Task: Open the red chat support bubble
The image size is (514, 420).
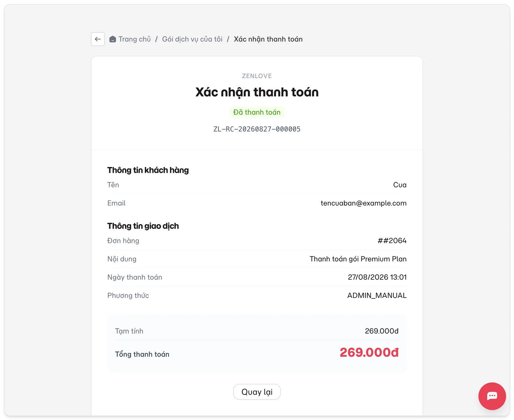Action: pyautogui.click(x=492, y=396)
